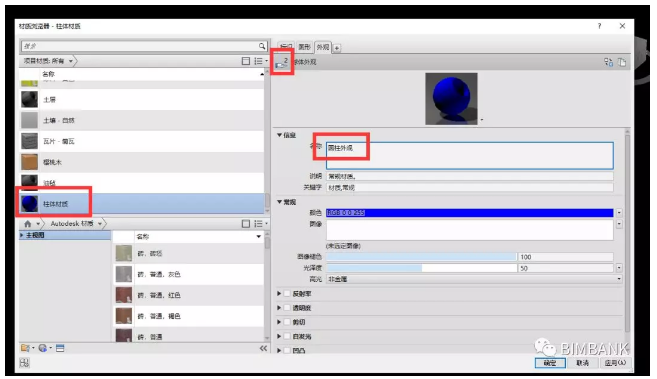This screenshot has width=657, height=379.
Task: Click the replace asset icon in appearance header
Action: (608, 62)
